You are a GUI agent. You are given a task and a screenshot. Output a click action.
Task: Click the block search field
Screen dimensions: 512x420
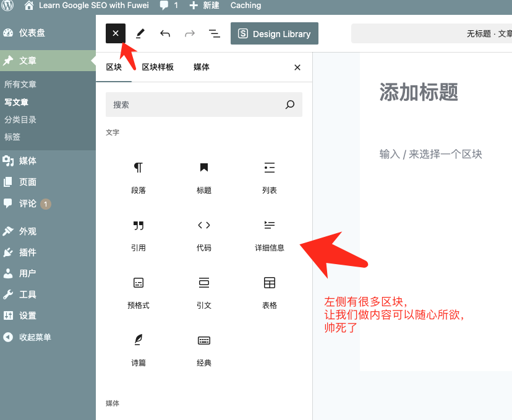pyautogui.click(x=195, y=105)
